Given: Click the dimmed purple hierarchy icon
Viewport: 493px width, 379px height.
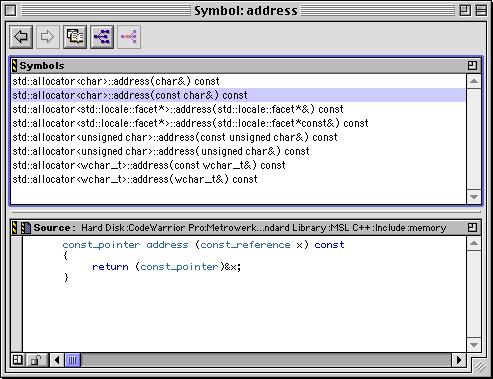Looking at the screenshot, I should (129, 37).
